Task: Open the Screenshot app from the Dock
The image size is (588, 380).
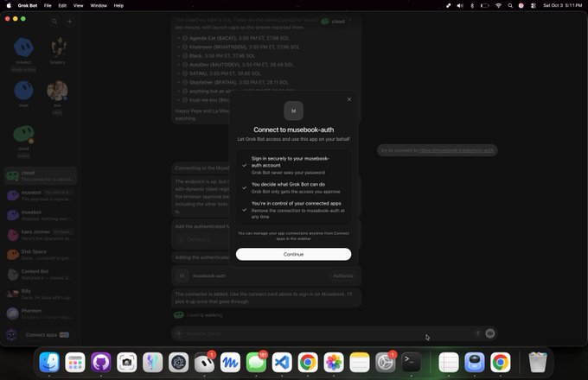Action: click(127, 363)
